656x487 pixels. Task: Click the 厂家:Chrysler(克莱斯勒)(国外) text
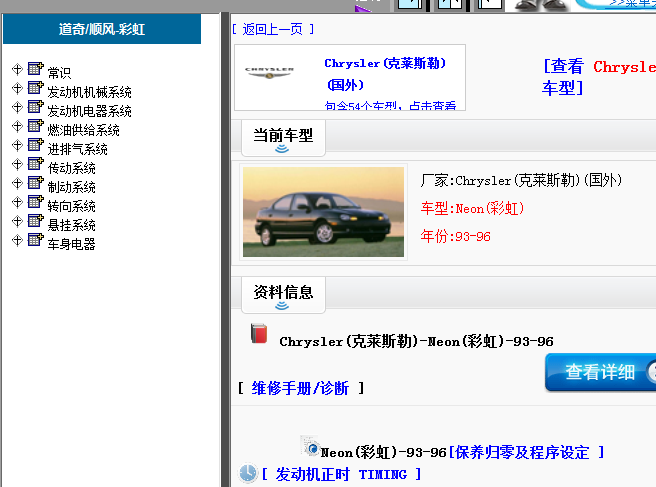[521, 181]
